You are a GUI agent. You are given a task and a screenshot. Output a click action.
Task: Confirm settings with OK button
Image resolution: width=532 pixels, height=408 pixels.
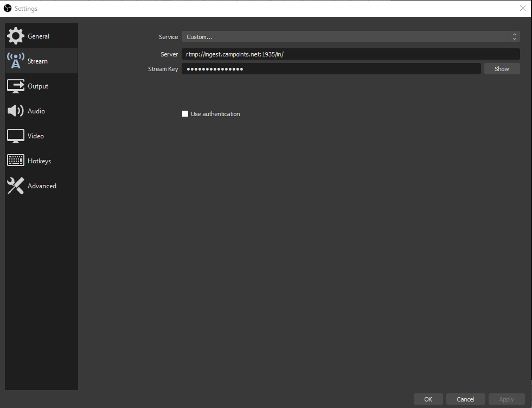tap(428, 399)
